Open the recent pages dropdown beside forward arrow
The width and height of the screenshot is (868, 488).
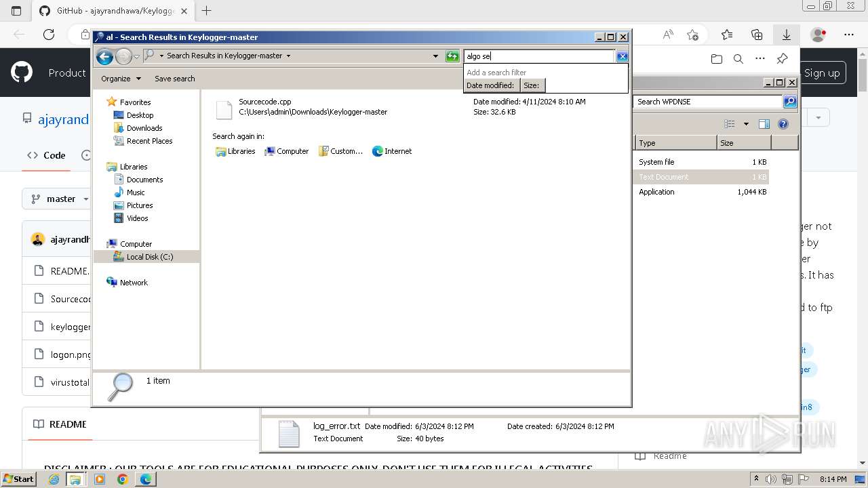point(136,56)
